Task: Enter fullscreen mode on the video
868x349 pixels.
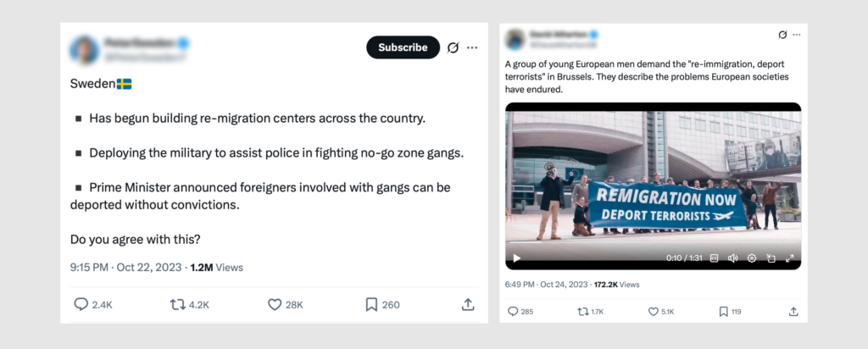Action: pos(790,258)
